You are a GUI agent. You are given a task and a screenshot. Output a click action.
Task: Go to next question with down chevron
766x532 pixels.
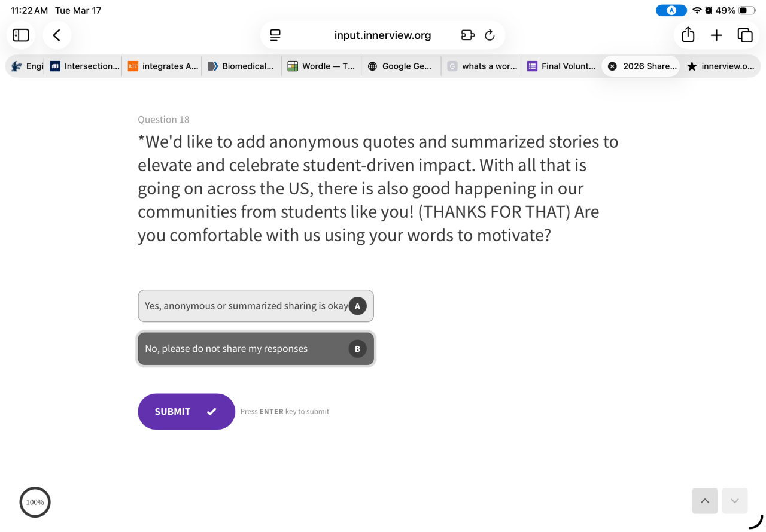pos(735,501)
